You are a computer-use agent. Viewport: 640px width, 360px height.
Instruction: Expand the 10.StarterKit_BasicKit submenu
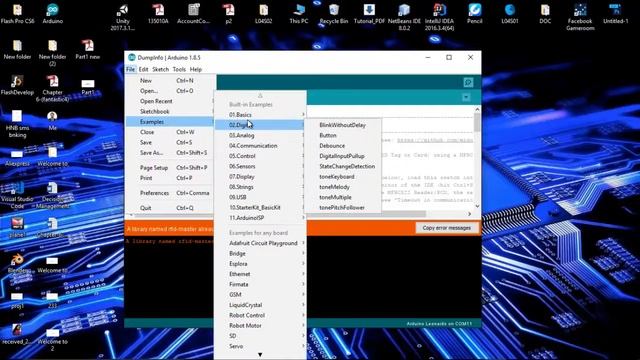coord(260,207)
